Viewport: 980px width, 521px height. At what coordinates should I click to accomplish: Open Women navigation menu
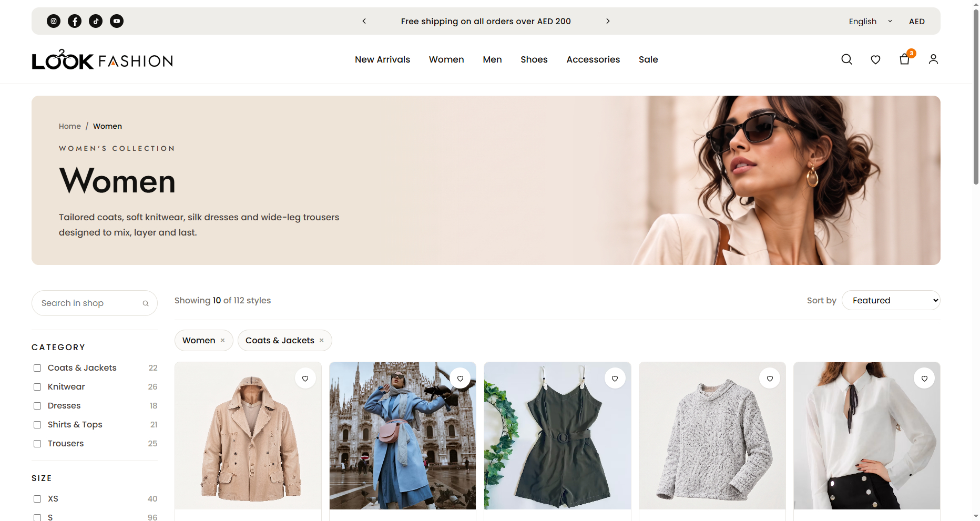(x=446, y=59)
